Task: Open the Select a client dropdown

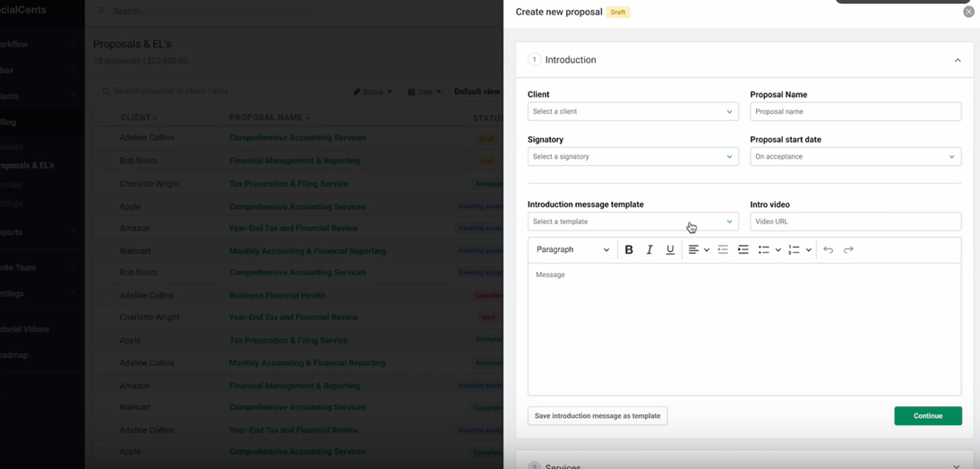Action: point(633,111)
